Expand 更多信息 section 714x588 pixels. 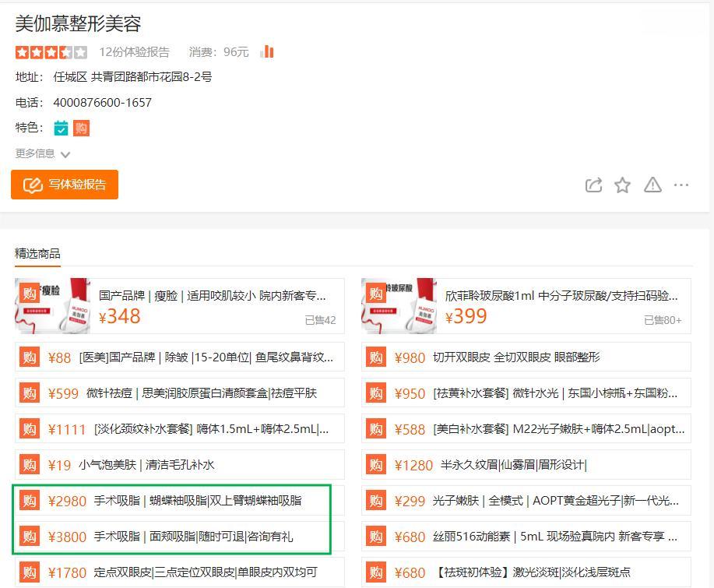click(43, 153)
